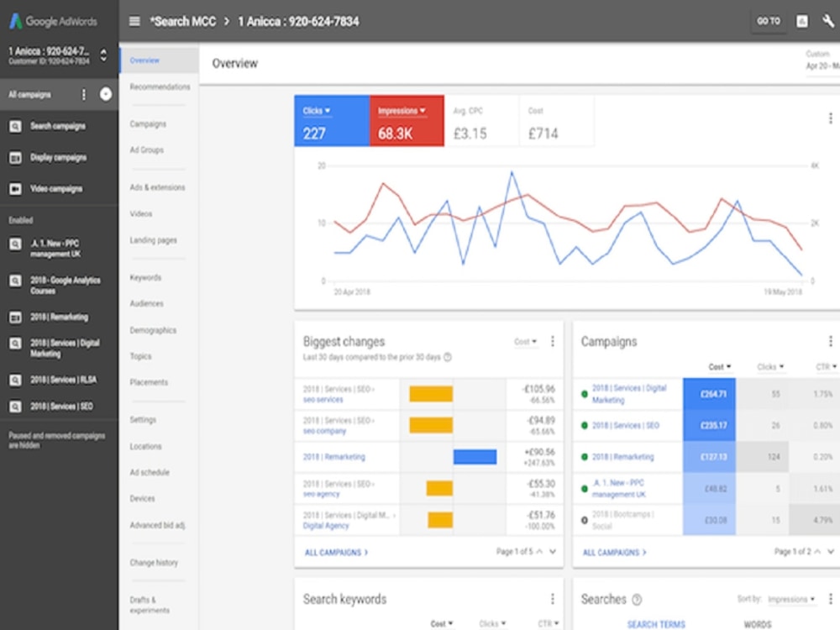This screenshot has width=840, height=630.
Task: Click the GO TO button
Action: [x=769, y=22]
